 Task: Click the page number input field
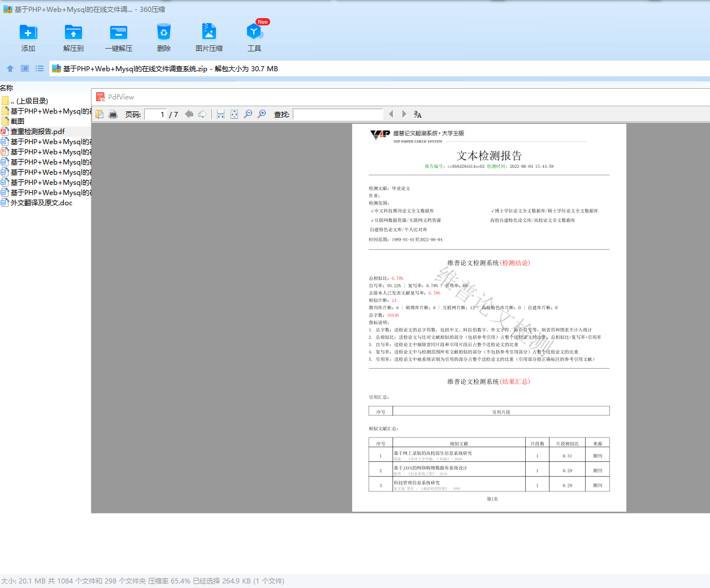coord(155,114)
